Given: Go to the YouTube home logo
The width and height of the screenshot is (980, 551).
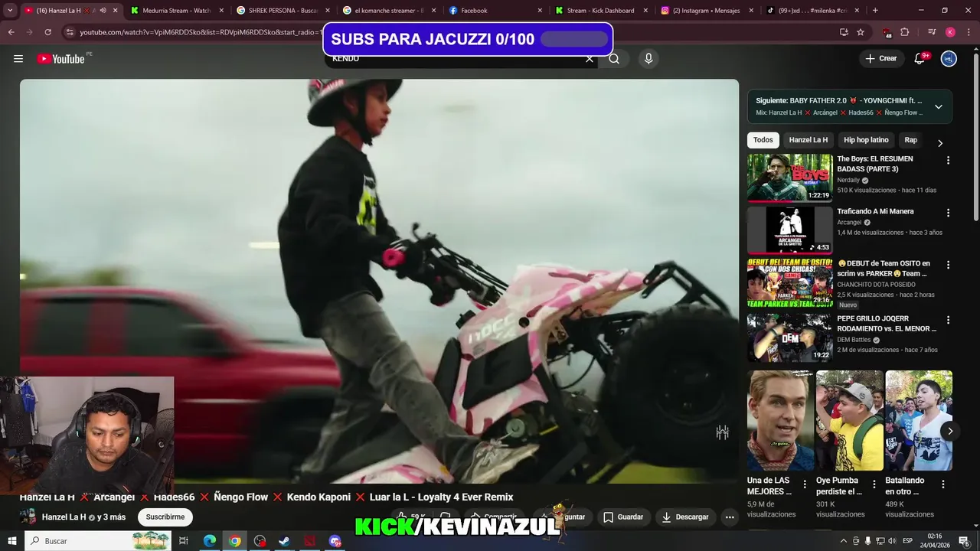Looking at the screenshot, I should tap(60, 59).
